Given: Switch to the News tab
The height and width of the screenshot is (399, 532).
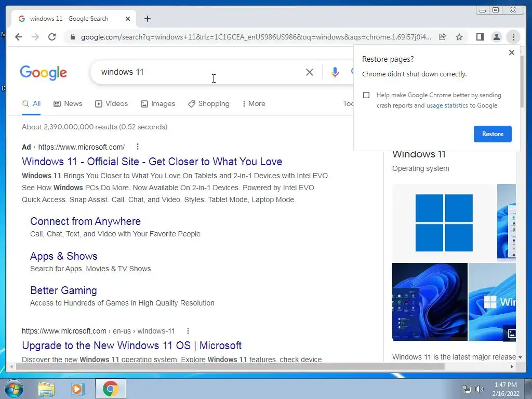Looking at the screenshot, I should [68, 103].
